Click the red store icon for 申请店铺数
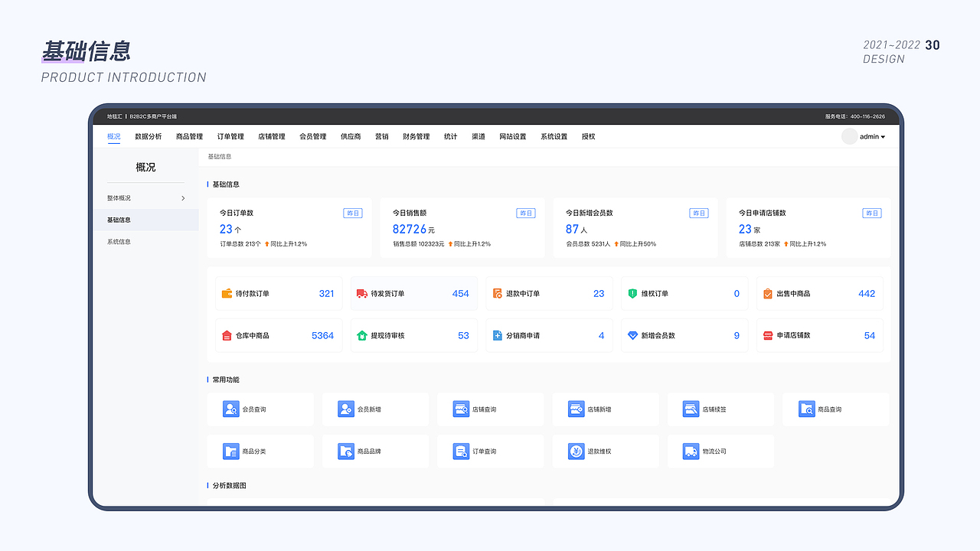The height and width of the screenshot is (551, 980). 768,335
